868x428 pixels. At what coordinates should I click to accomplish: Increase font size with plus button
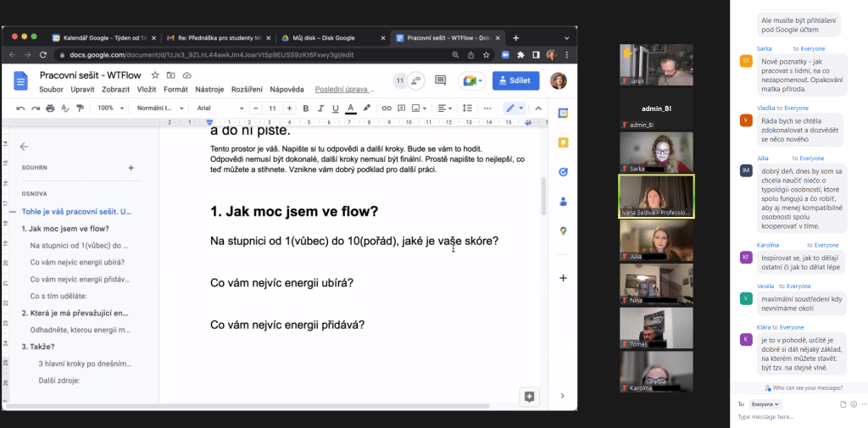click(289, 108)
